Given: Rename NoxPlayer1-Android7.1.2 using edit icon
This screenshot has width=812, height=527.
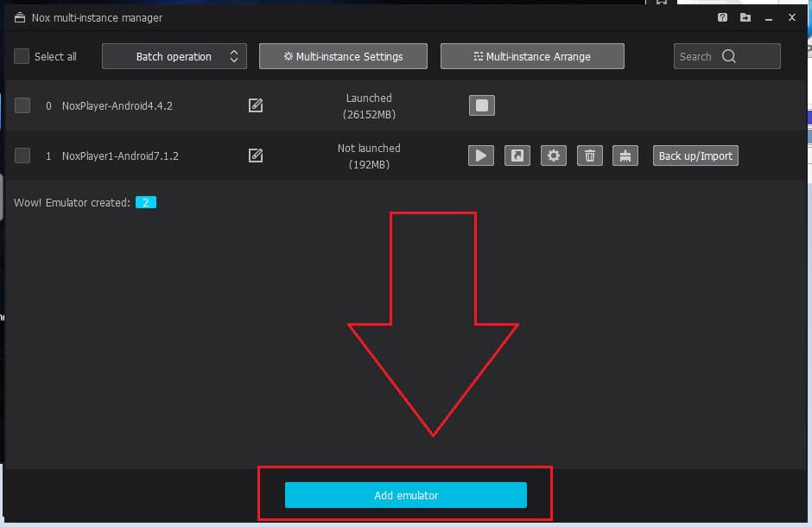Looking at the screenshot, I should pos(256,156).
